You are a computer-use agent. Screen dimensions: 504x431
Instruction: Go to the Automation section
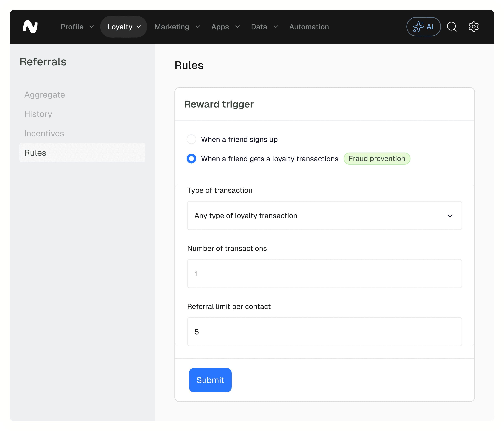coord(309,27)
